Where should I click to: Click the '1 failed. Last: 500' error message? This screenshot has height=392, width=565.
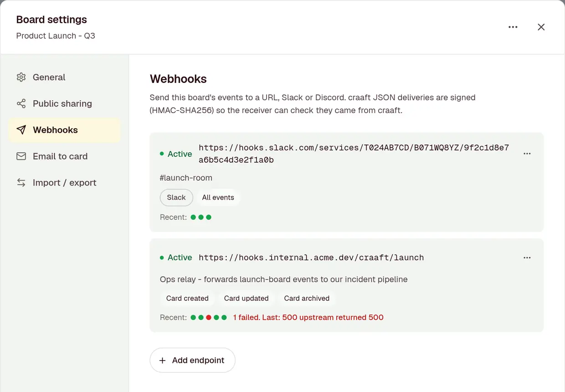(308, 317)
